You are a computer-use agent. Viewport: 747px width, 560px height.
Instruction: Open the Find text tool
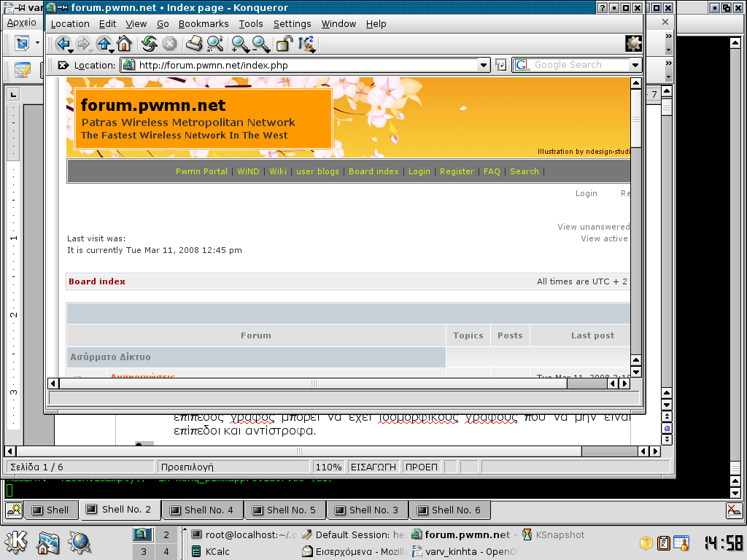pyautogui.click(x=215, y=44)
